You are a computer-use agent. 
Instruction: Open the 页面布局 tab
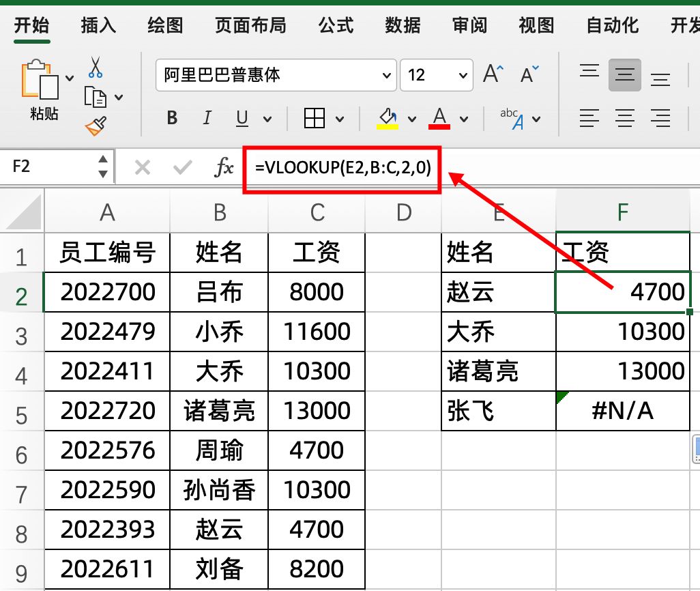pyautogui.click(x=250, y=25)
